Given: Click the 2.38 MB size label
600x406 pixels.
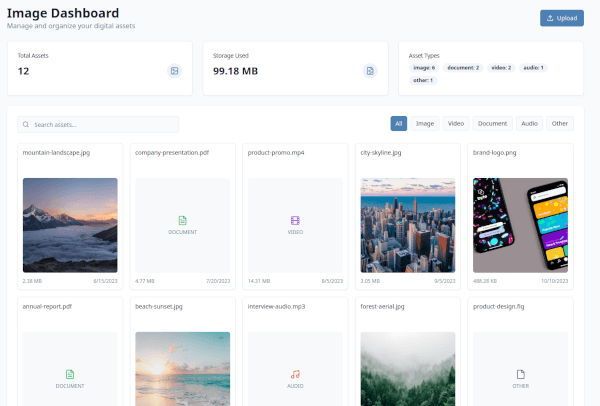Looking at the screenshot, I should click(32, 281).
